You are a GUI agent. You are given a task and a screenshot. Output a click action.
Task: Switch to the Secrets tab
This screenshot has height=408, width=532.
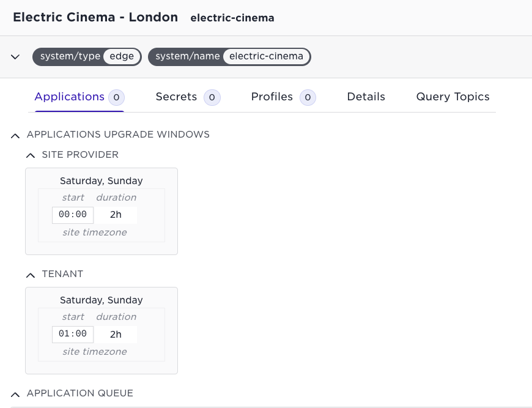(x=176, y=97)
